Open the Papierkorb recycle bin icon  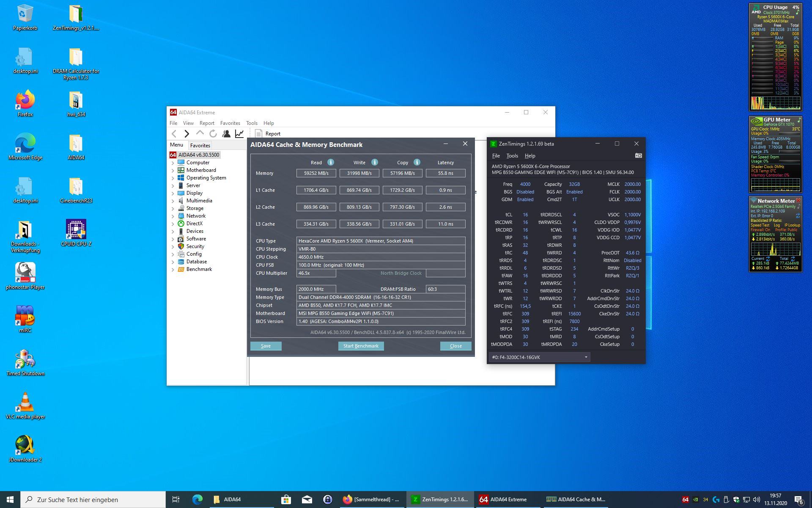coord(25,18)
